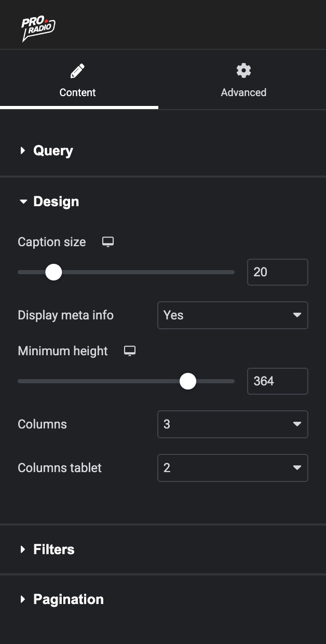Open the Columns dropdown
Image resolution: width=326 pixels, height=644 pixels.
pos(233,424)
